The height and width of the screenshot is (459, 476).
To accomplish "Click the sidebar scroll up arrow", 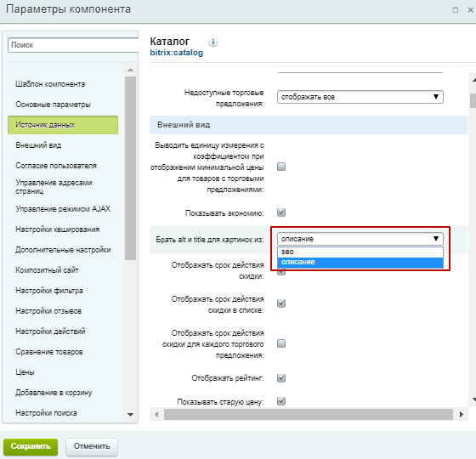I will (x=131, y=70).
